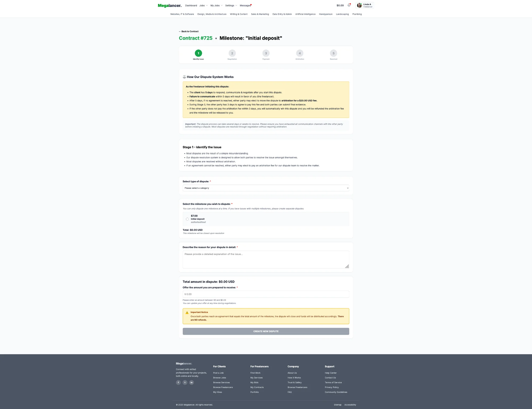
Task: Select the Writing & Content category
Action: pos(239,14)
